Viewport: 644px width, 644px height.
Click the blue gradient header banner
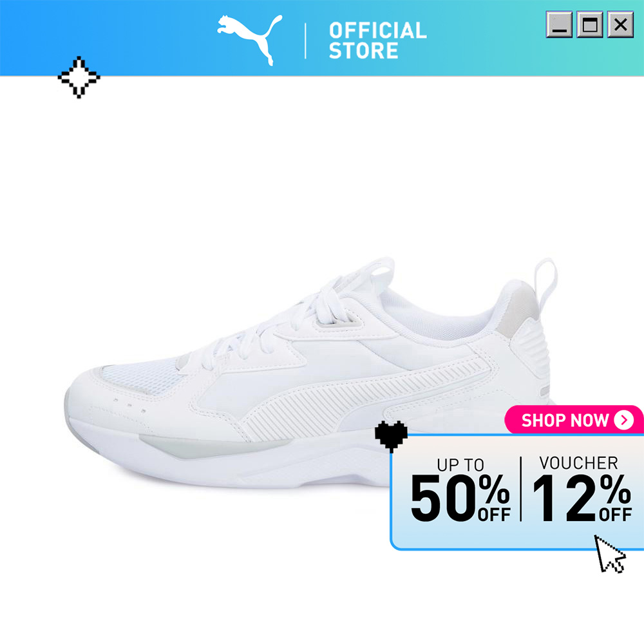click(x=322, y=38)
